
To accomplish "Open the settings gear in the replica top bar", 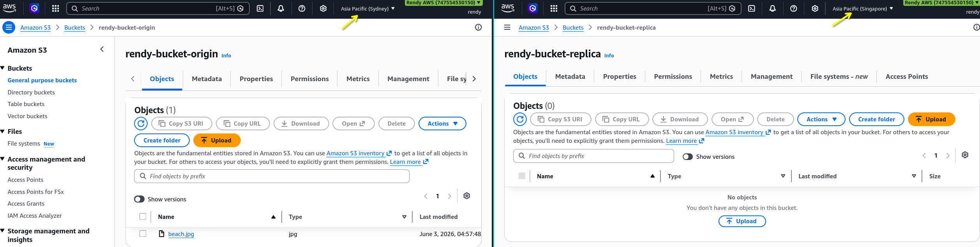I will pos(815,9).
